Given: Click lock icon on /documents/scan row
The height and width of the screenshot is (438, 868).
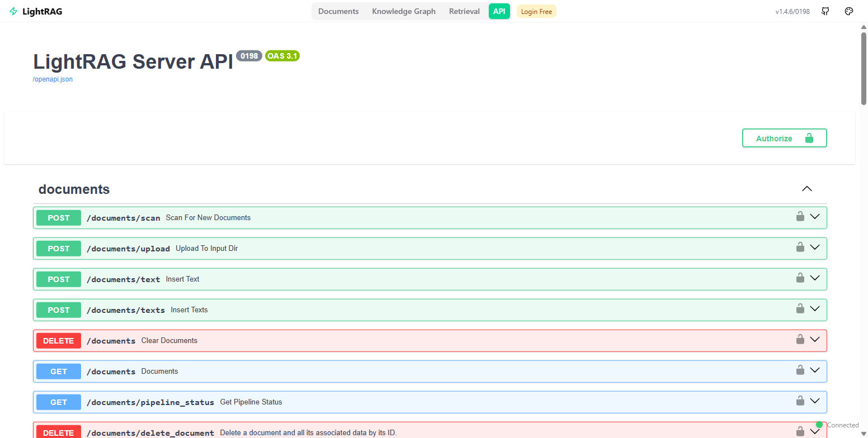Looking at the screenshot, I should (800, 217).
